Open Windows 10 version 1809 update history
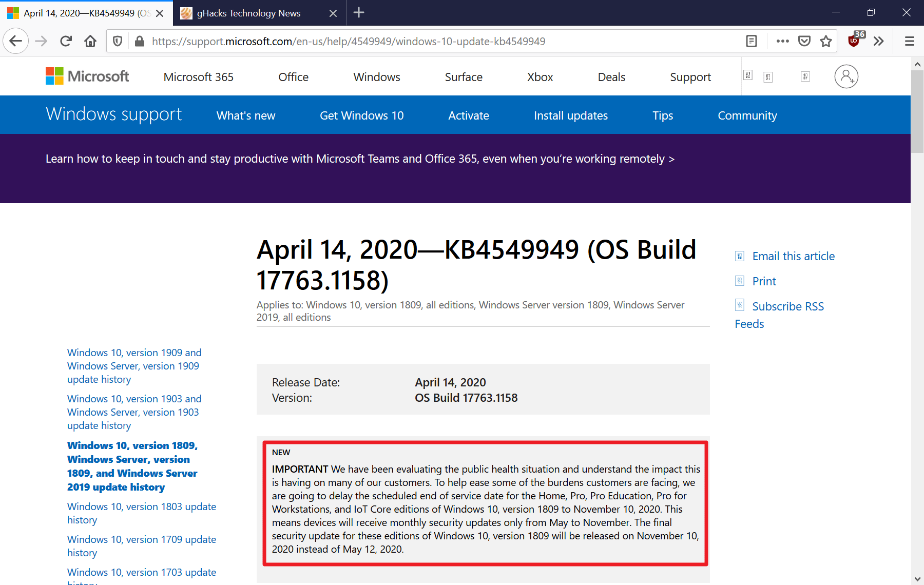 pyautogui.click(x=132, y=466)
